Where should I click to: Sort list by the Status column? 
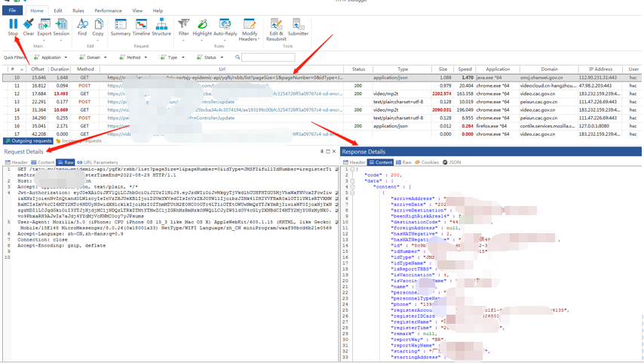[x=358, y=69]
